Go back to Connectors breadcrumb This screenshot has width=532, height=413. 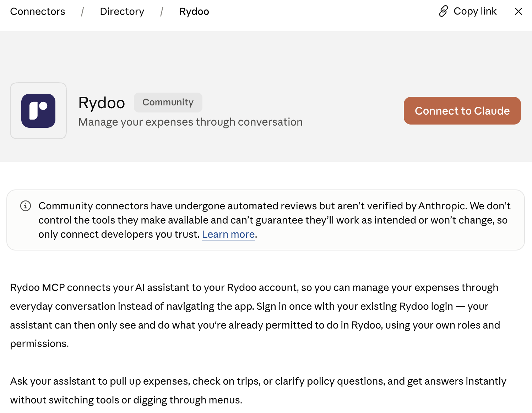click(x=38, y=11)
